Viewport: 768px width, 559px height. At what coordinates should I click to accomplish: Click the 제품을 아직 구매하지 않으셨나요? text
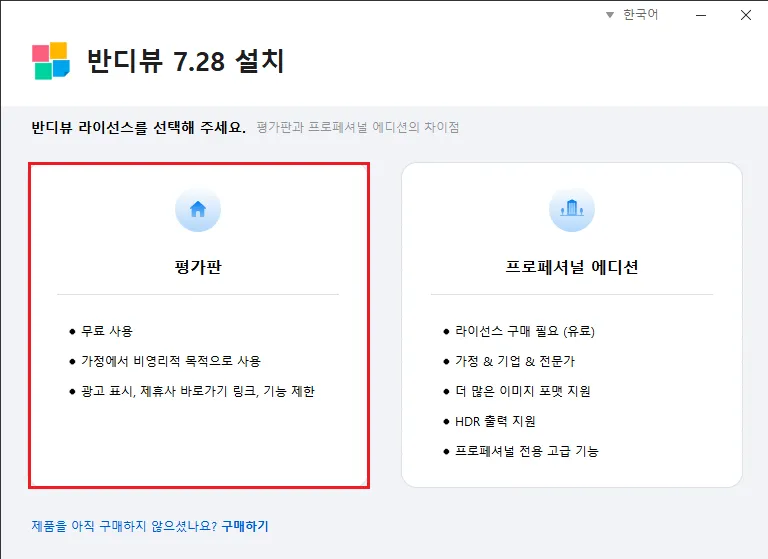(x=124, y=526)
